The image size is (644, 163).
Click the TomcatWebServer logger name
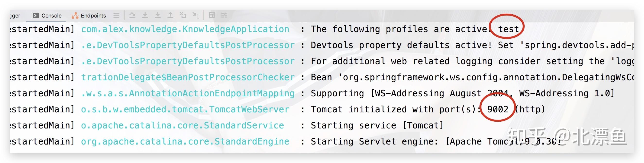185,109
